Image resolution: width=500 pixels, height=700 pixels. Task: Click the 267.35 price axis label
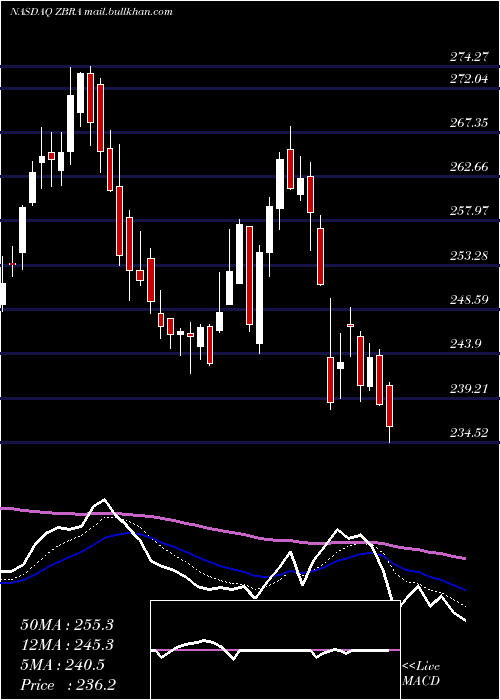tap(468, 123)
